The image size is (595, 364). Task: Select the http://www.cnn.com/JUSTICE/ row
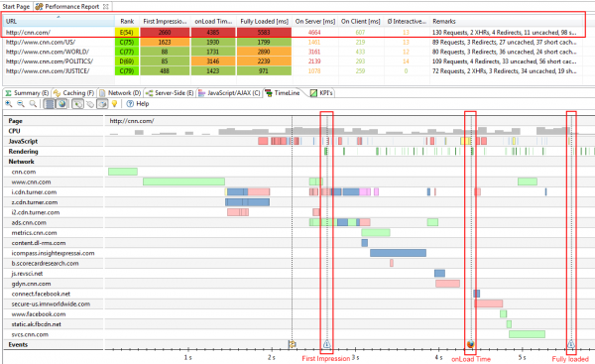click(x=293, y=71)
